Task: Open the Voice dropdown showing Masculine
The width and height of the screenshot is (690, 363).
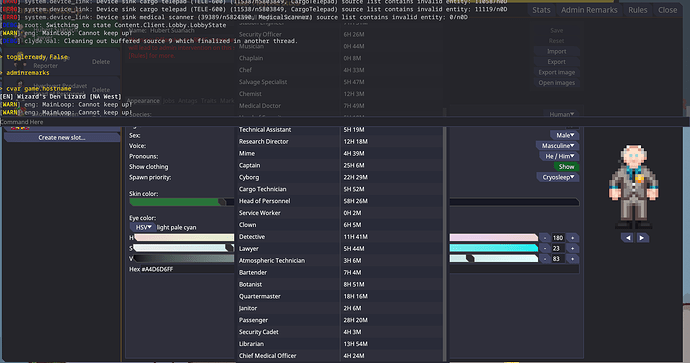Action: click(x=558, y=146)
